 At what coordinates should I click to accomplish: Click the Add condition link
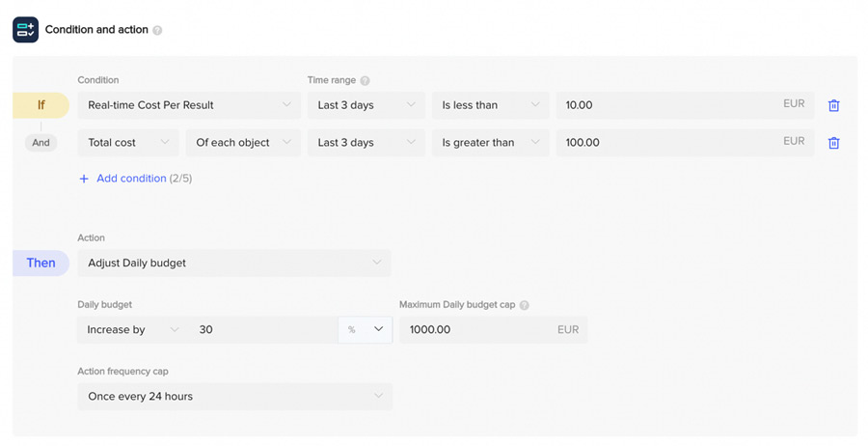131,179
